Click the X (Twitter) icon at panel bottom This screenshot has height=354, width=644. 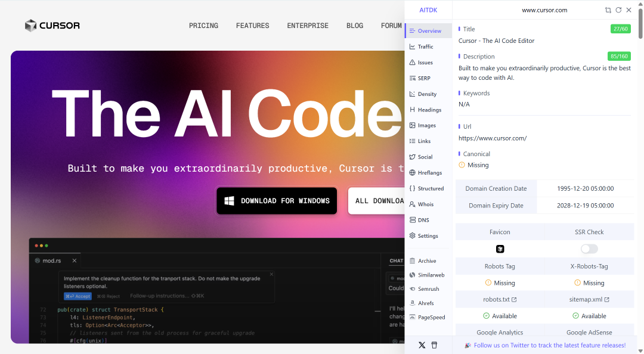(422, 345)
